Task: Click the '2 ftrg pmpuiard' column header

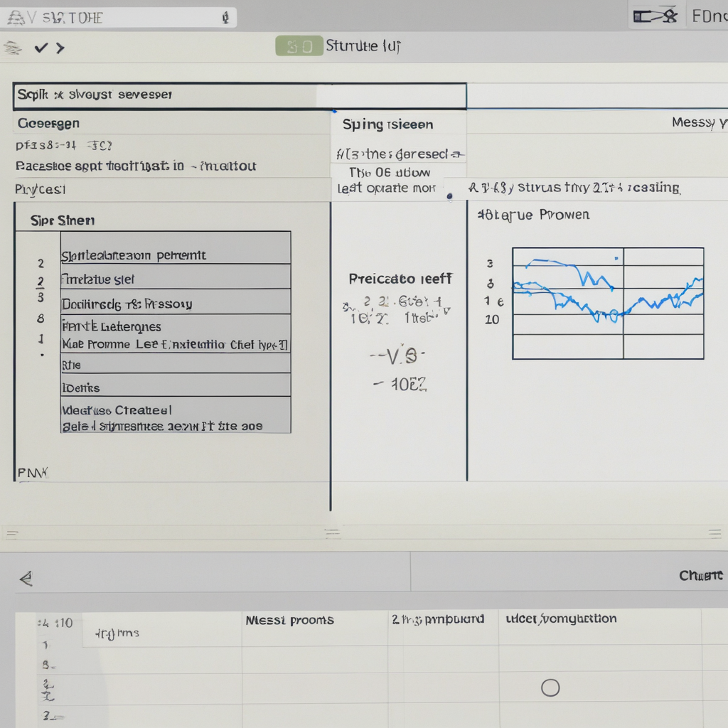Action: [438, 619]
